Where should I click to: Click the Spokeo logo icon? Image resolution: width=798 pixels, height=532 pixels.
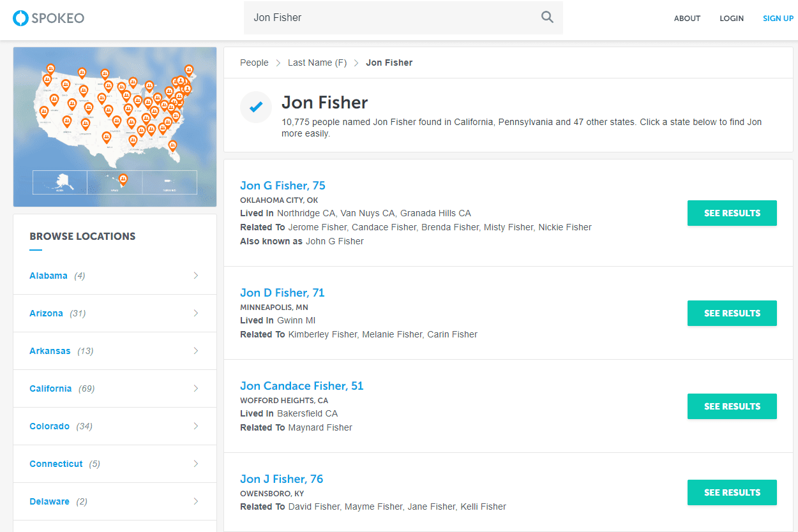point(21,18)
